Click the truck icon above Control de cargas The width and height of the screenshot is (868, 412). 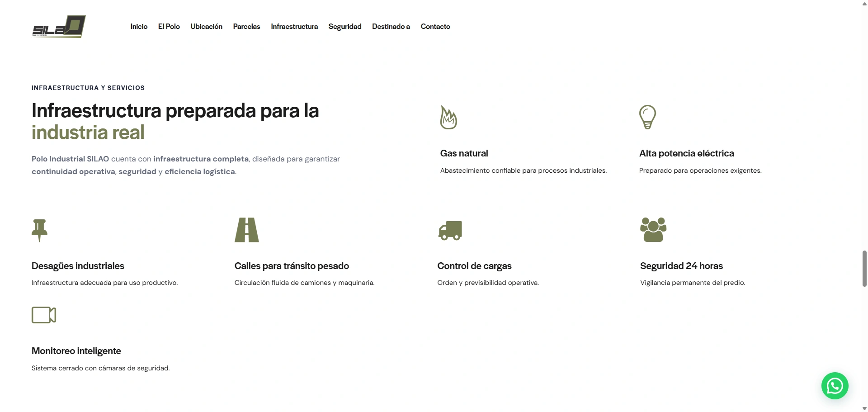(x=450, y=230)
